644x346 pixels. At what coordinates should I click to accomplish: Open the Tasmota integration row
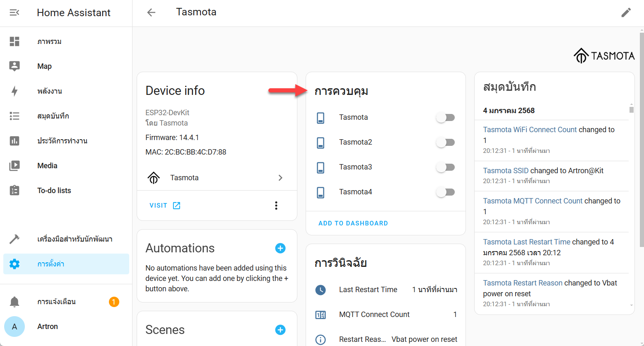click(x=217, y=178)
